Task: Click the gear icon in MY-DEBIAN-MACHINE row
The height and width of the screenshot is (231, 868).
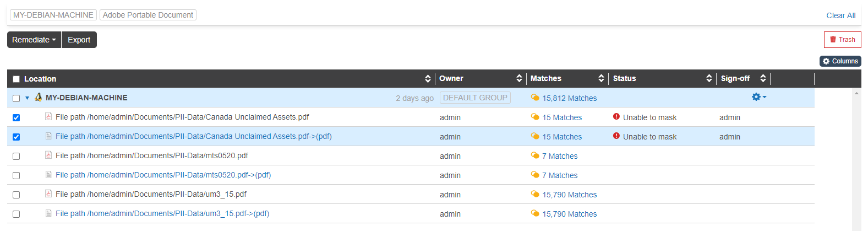Action: click(758, 97)
